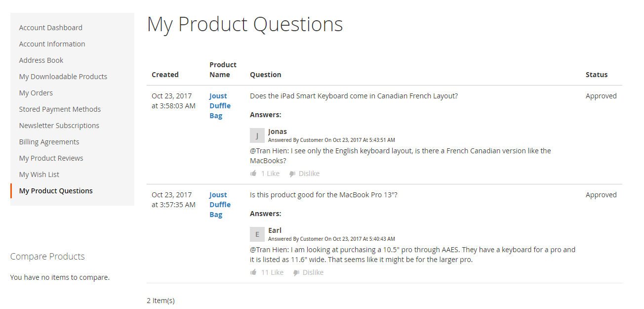View My Orders in sidebar
Viewport: 644px width, 309px height.
click(36, 93)
